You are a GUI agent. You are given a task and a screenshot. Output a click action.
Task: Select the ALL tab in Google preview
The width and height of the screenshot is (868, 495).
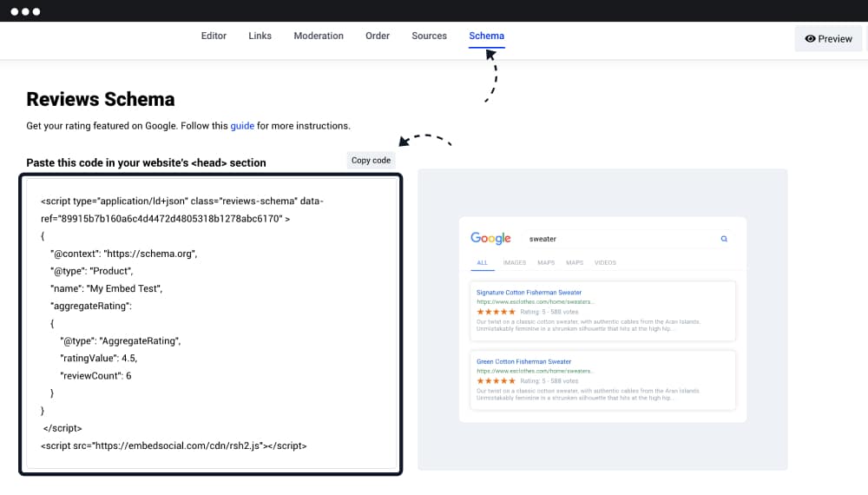[x=482, y=262]
